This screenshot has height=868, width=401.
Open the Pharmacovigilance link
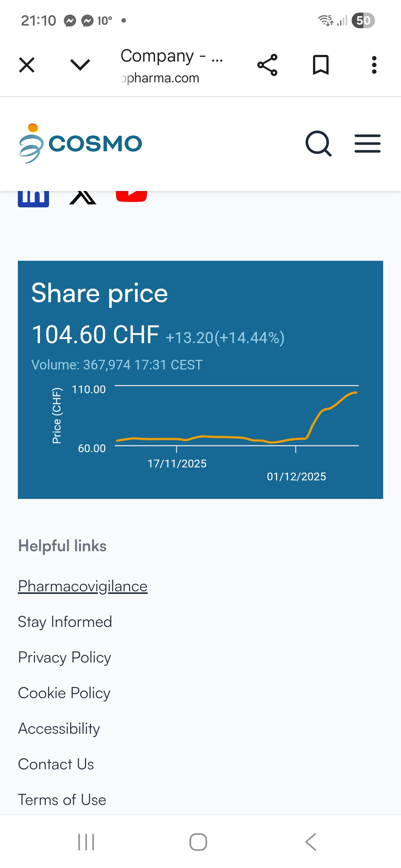click(x=83, y=586)
